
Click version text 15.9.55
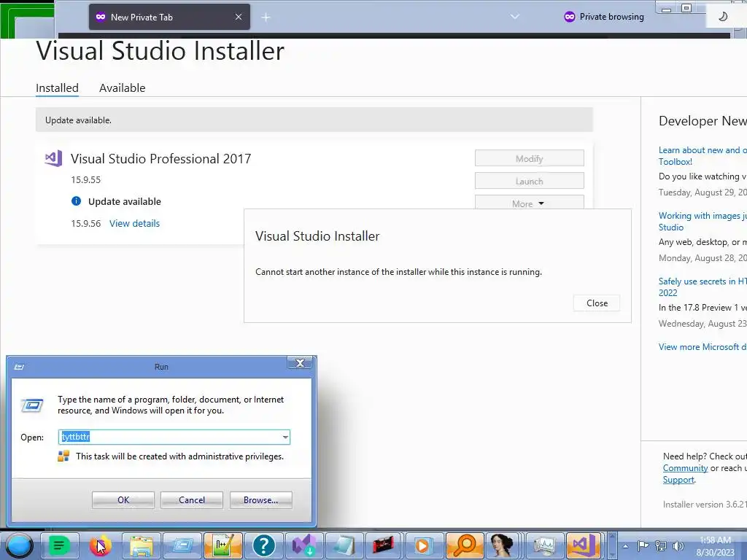[86, 179]
